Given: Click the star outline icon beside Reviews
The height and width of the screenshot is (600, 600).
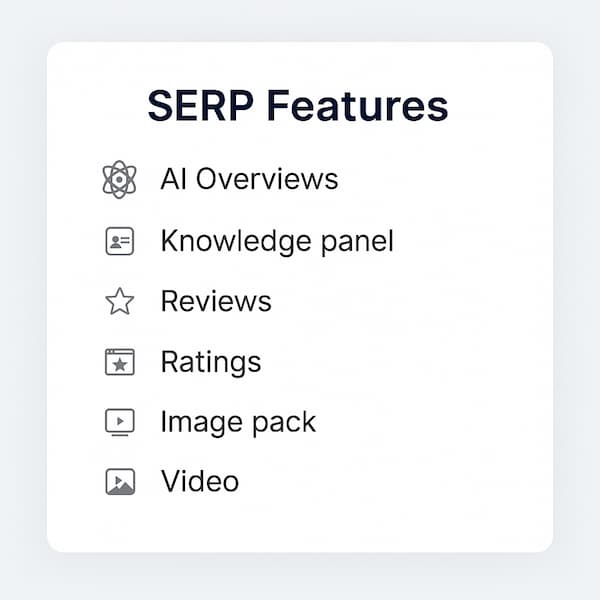Looking at the screenshot, I should click(119, 301).
